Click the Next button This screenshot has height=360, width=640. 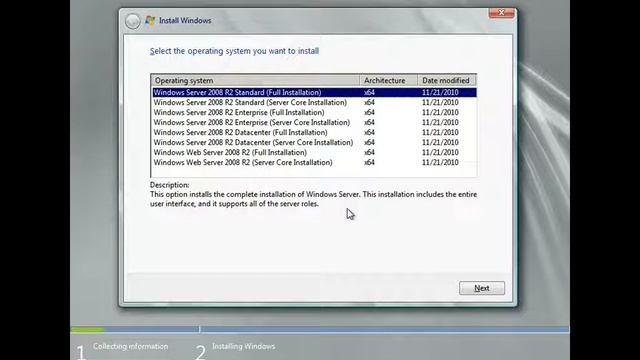pyautogui.click(x=482, y=288)
